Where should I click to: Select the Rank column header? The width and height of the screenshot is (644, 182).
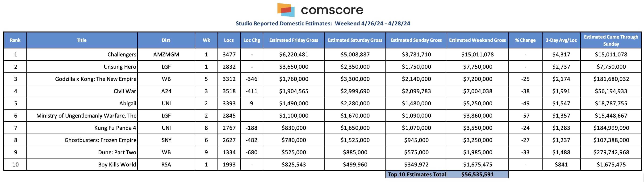[x=15, y=40]
